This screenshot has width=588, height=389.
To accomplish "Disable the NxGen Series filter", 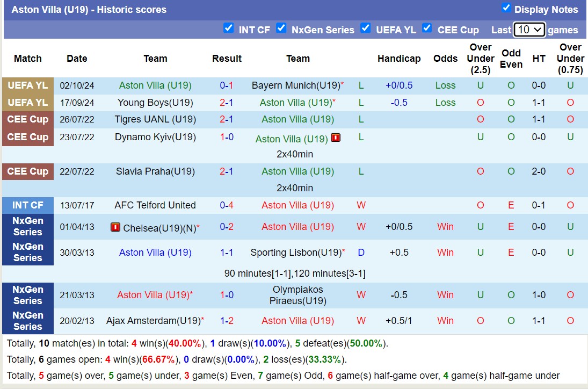I will [x=281, y=28].
